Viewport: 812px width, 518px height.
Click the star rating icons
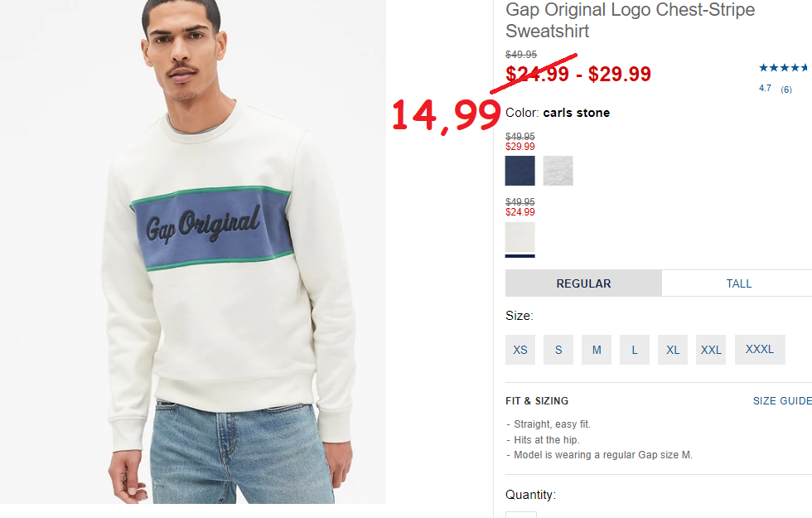(784, 67)
